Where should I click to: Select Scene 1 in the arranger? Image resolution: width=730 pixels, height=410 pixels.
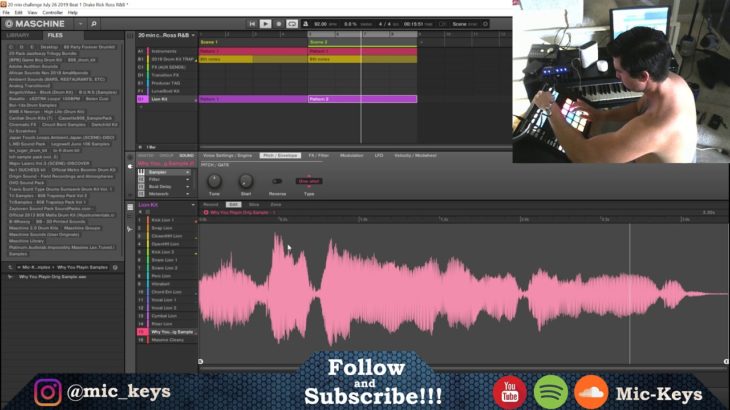point(209,42)
